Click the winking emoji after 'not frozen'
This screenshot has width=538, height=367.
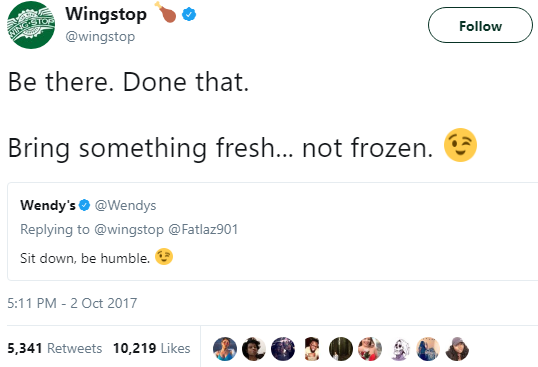[x=460, y=145]
